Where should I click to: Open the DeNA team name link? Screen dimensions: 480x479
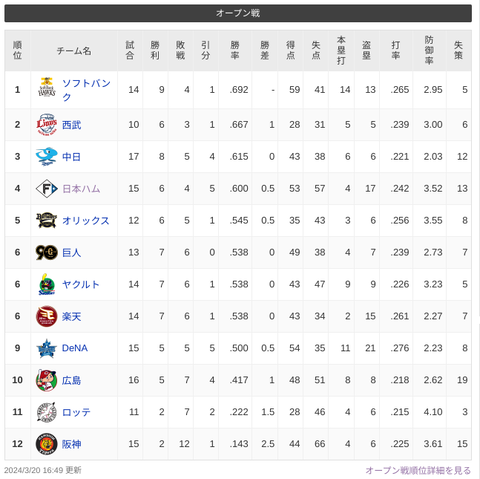point(75,348)
